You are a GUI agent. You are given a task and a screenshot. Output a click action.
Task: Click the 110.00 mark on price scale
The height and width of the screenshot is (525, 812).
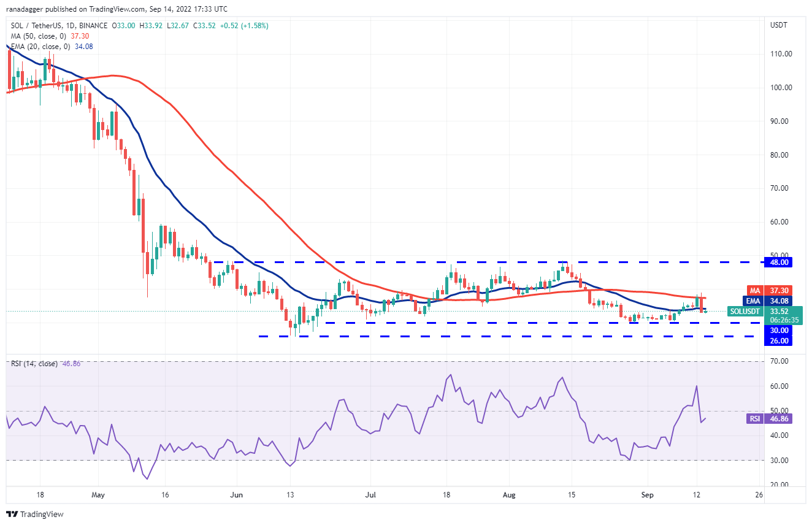pos(780,54)
